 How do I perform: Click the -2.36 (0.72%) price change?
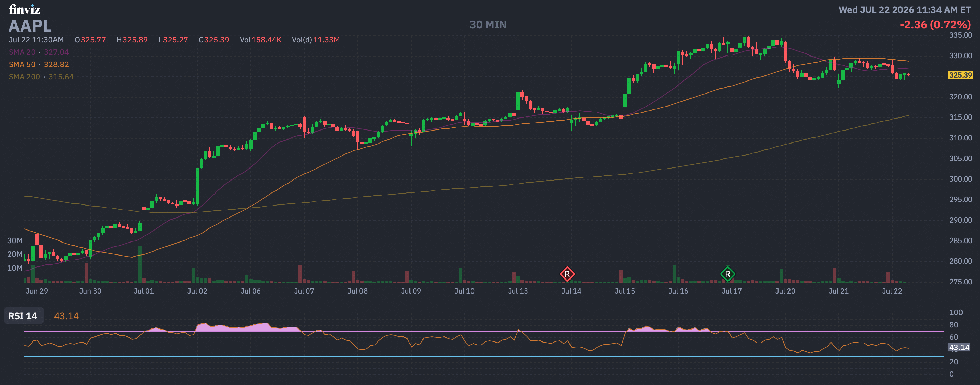tap(935, 25)
